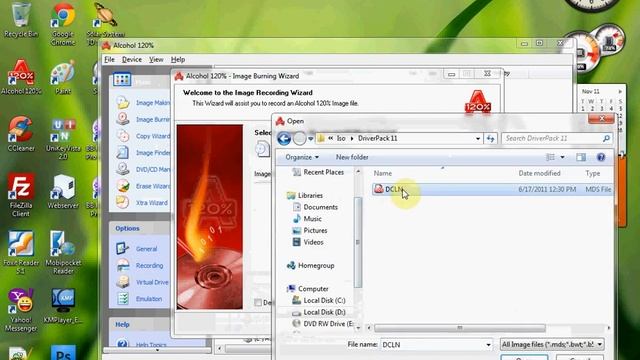Open the File menu in Alcohol 120%
The height and width of the screenshot is (360, 640).
click(109, 60)
